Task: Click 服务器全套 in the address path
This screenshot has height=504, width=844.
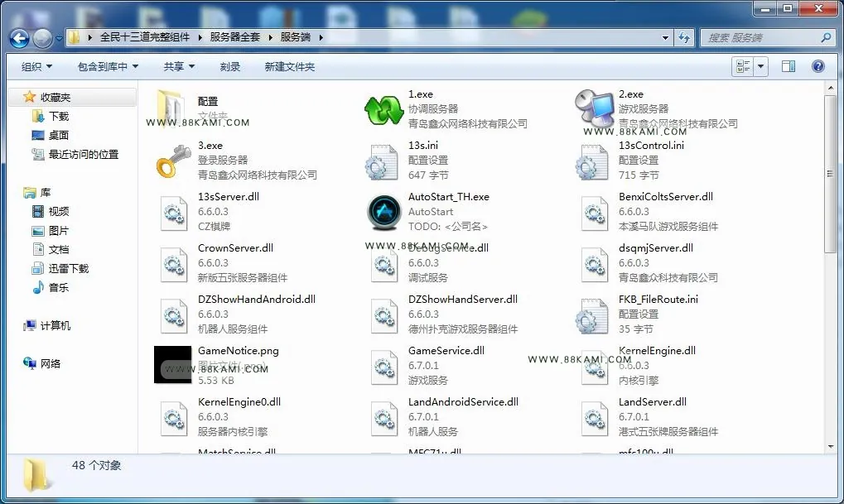Action: 234,37
